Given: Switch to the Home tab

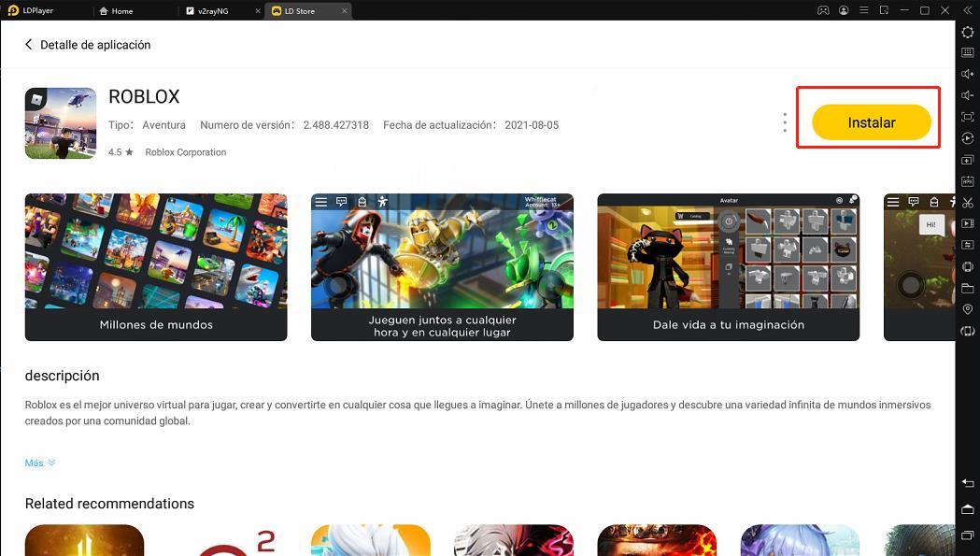Looking at the screenshot, I should 116,11.
